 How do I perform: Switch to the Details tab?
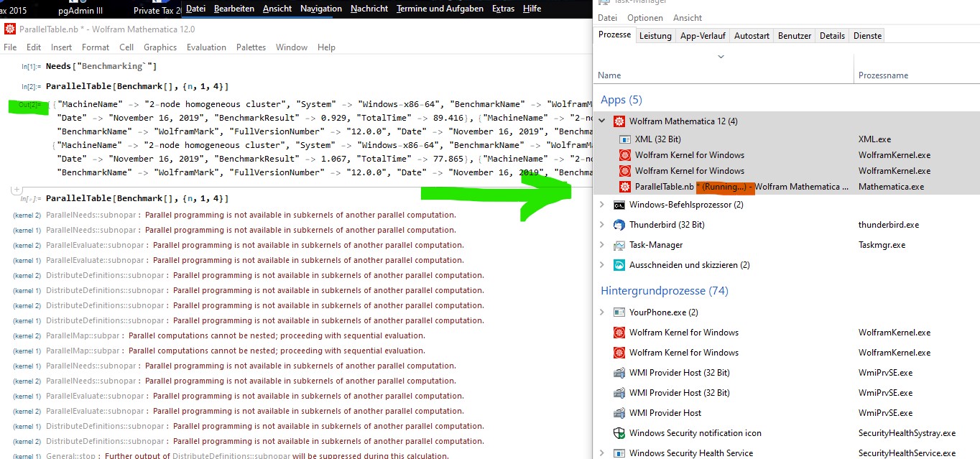(832, 36)
